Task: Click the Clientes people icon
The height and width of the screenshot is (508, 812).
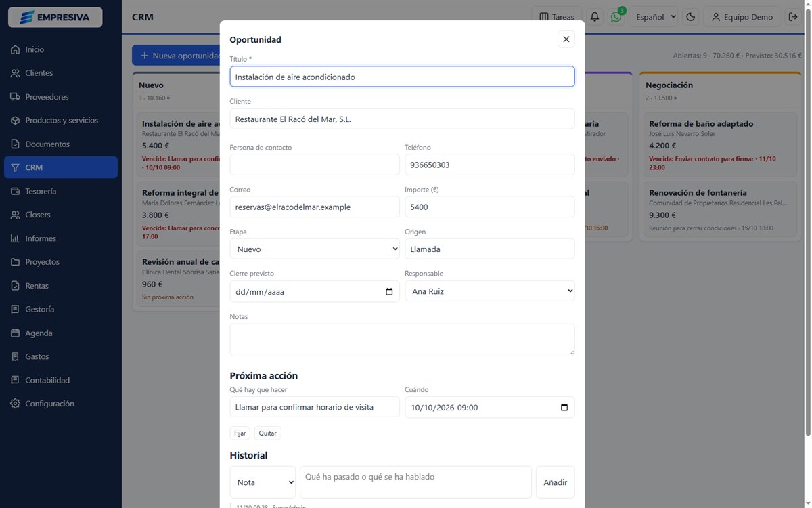Action: coord(15,73)
